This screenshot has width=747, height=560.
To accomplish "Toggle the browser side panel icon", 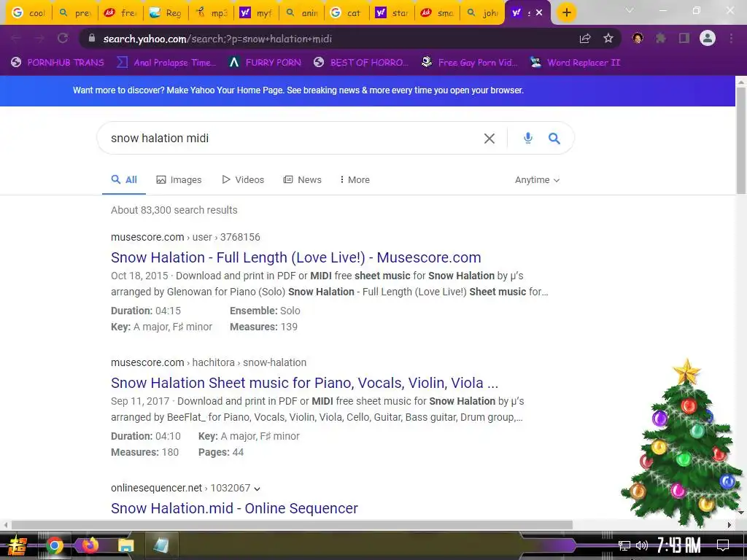I will (684, 38).
